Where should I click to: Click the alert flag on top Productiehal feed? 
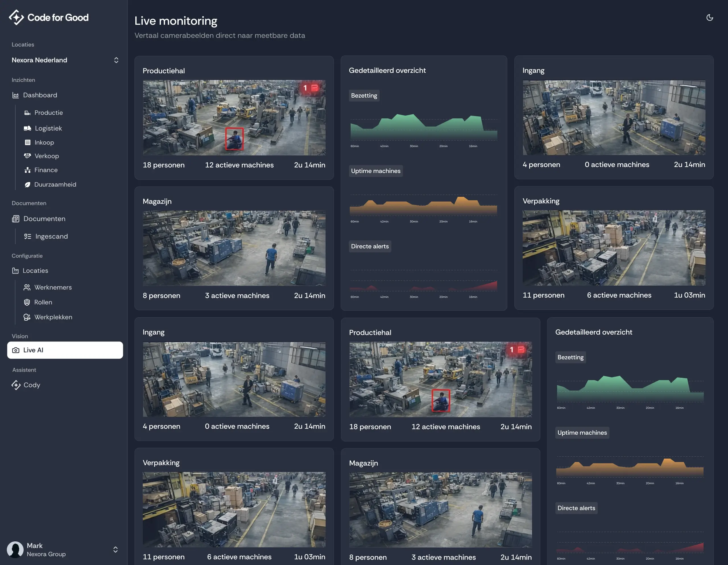[314, 88]
